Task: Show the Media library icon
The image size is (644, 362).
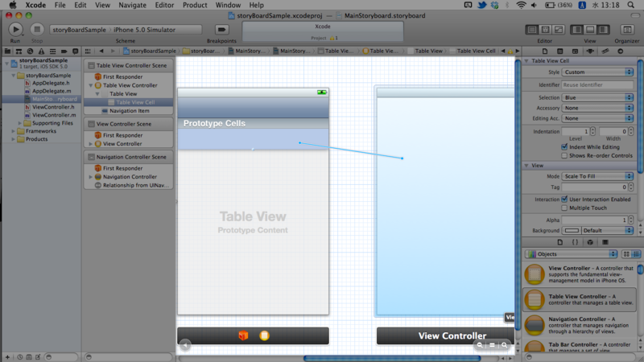Action: (605, 242)
